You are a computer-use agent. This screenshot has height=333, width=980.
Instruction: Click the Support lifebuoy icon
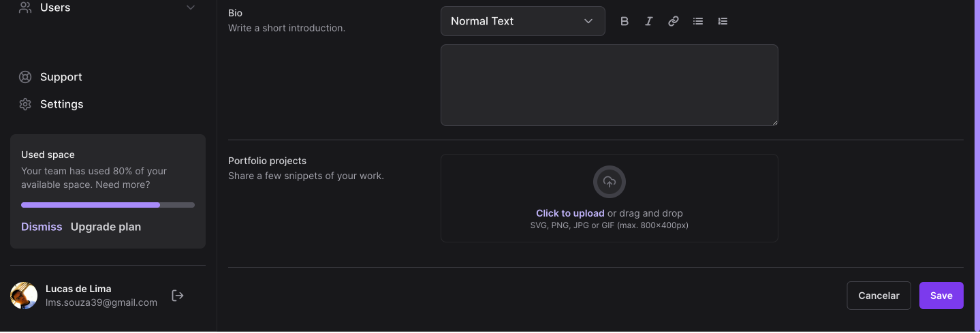point(25,77)
